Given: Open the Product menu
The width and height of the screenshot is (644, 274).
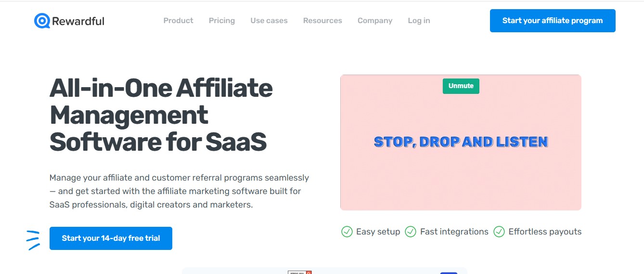Looking at the screenshot, I should coord(178,21).
